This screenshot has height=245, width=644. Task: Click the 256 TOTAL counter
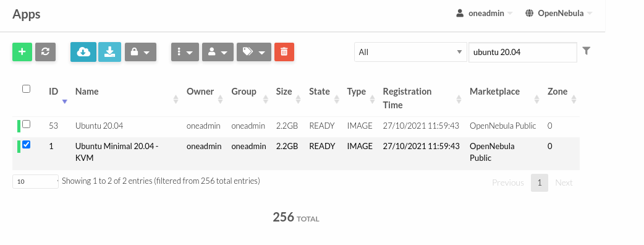(295, 217)
